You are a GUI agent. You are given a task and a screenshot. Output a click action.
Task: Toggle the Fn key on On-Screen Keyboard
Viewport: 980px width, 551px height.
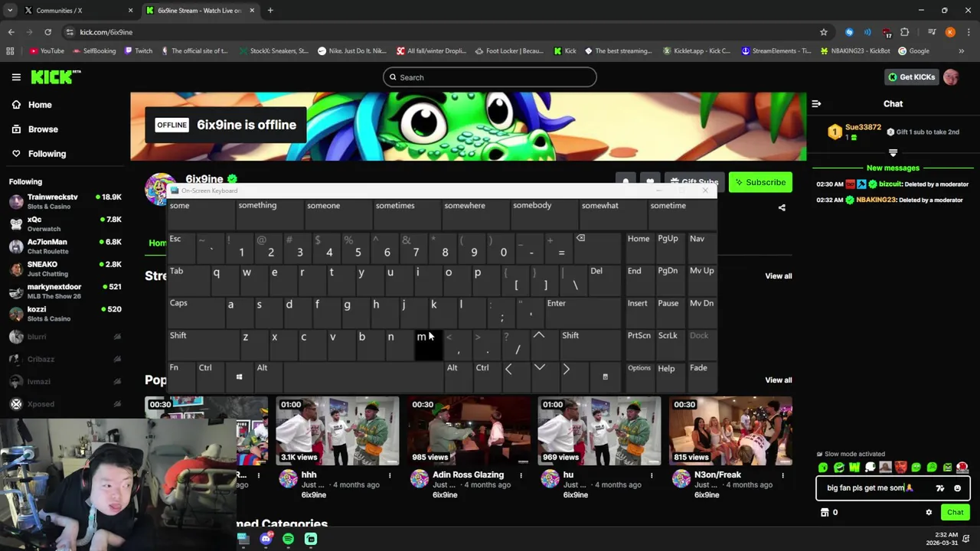[182, 377]
